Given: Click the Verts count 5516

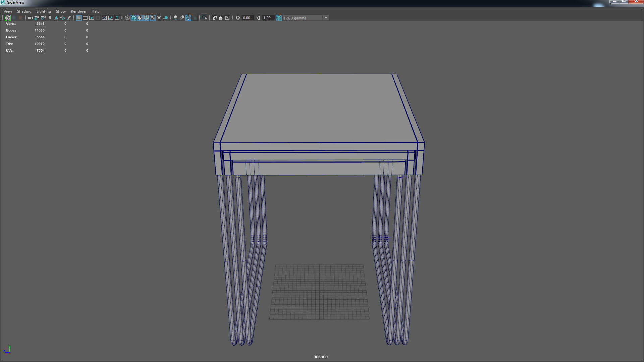Looking at the screenshot, I should [41, 24].
